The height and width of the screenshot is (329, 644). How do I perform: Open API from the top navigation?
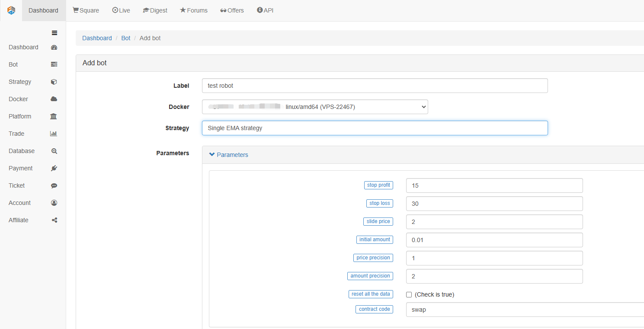pyautogui.click(x=265, y=10)
